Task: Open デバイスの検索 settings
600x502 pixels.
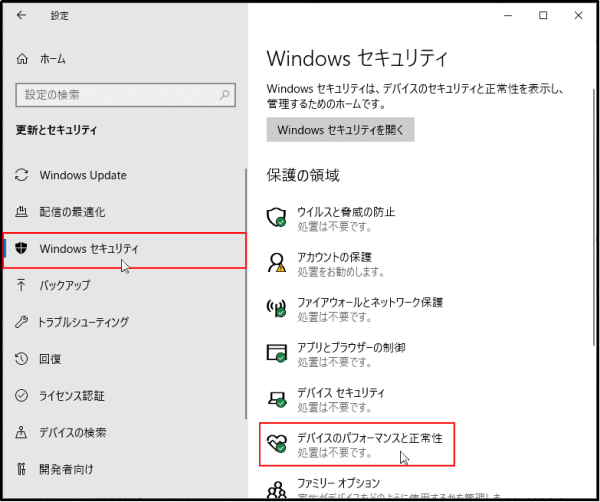Action: point(73,432)
